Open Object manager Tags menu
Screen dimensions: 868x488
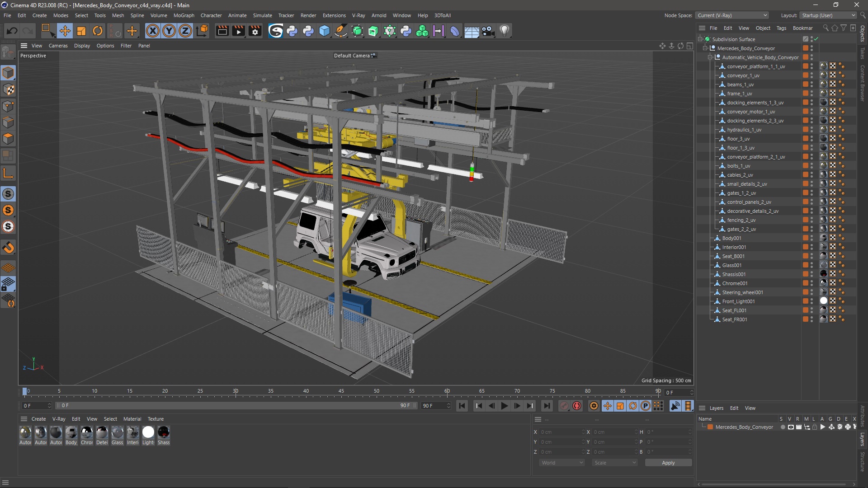point(781,28)
